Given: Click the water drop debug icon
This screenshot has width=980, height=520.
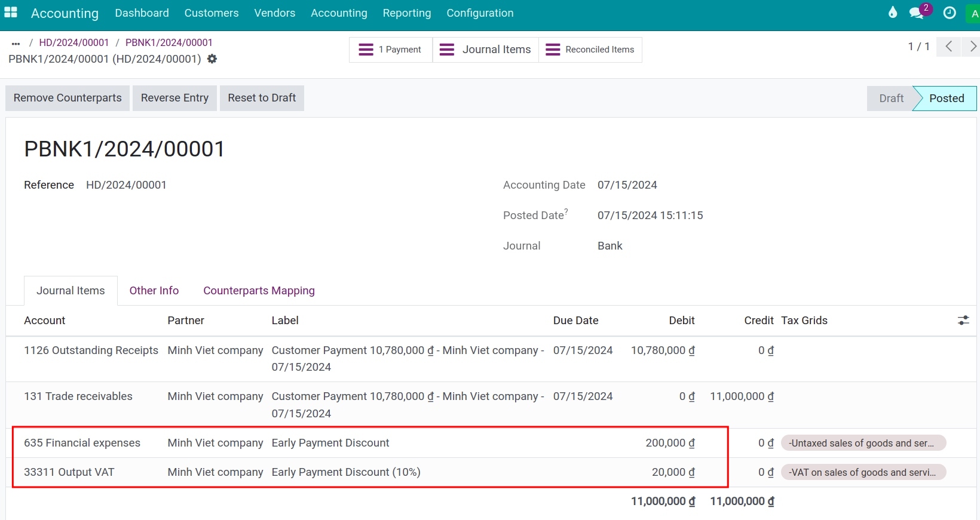Looking at the screenshot, I should [893, 13].
